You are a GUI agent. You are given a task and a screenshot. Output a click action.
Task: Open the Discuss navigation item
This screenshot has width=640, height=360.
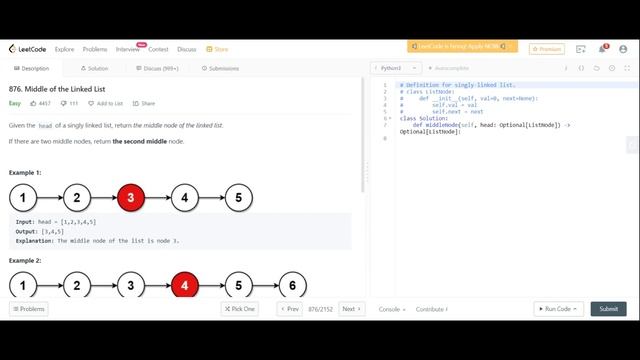(x=187, y=49)
